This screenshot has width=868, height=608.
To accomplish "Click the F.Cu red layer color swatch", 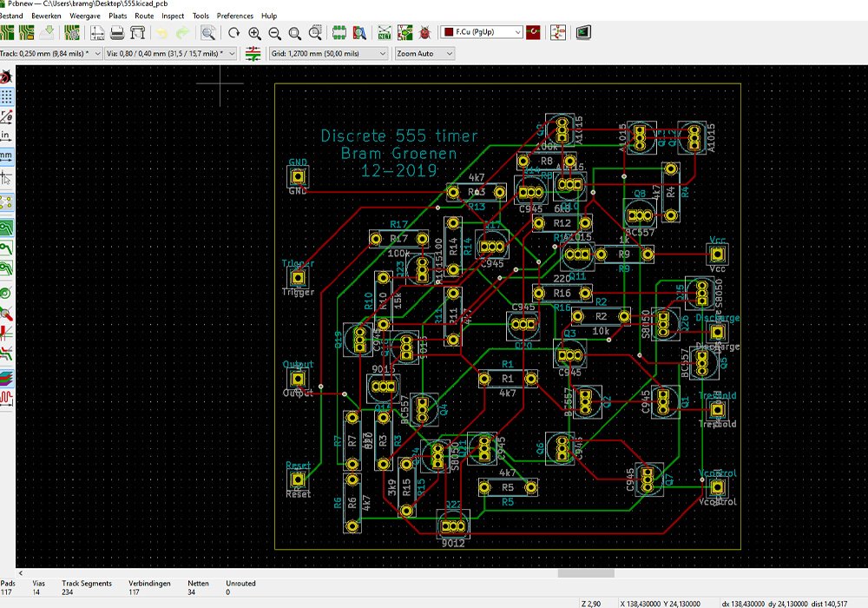I will coord(449,32).
